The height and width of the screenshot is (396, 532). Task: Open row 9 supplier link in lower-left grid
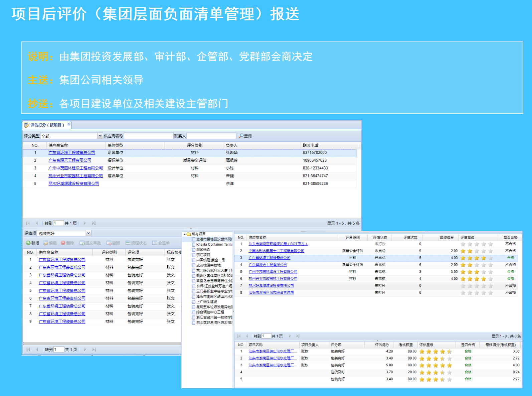coord(62,321)
